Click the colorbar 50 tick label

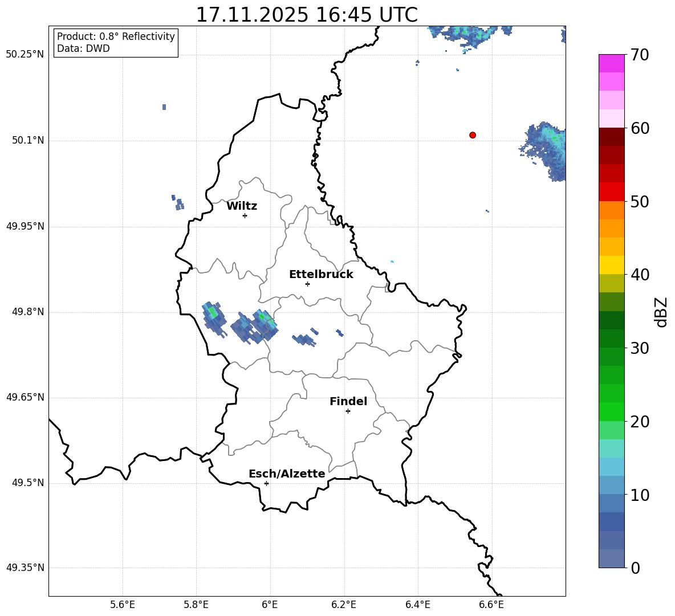pos(640,201)
